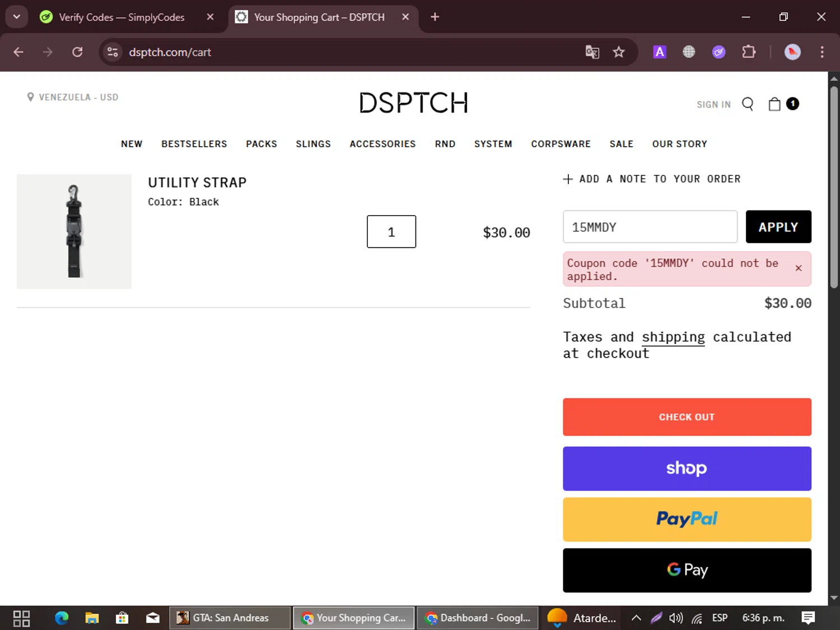Open the SYSTEM menu item
840x630 pixels.
[493, 144]
